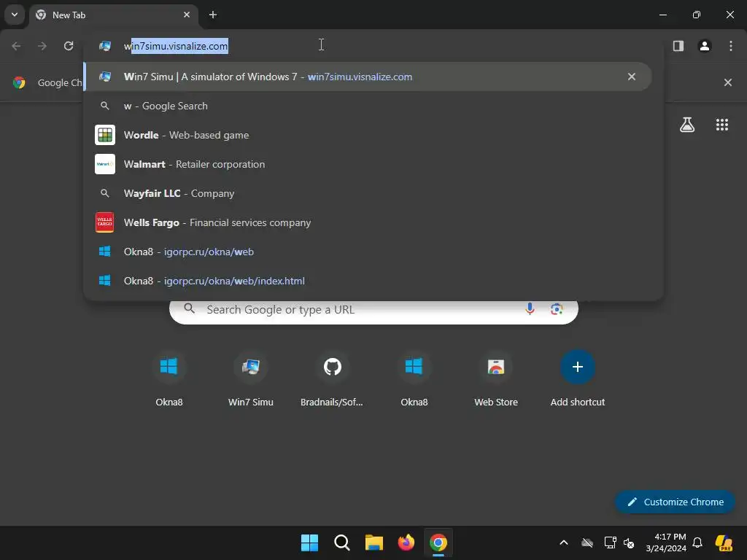Expand the hidden system tray icons chevron
747x560 pixels.
564,542
